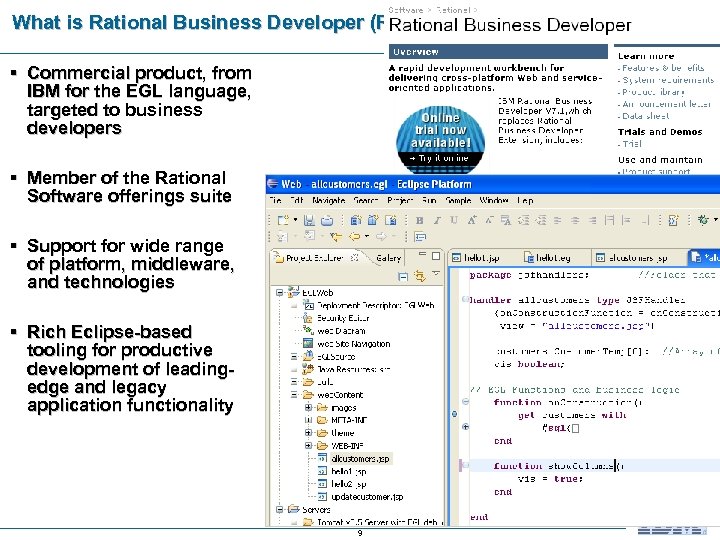This screenshot has height=540, width=720.
Task: Open the Search menu
Action: (366, 200)
